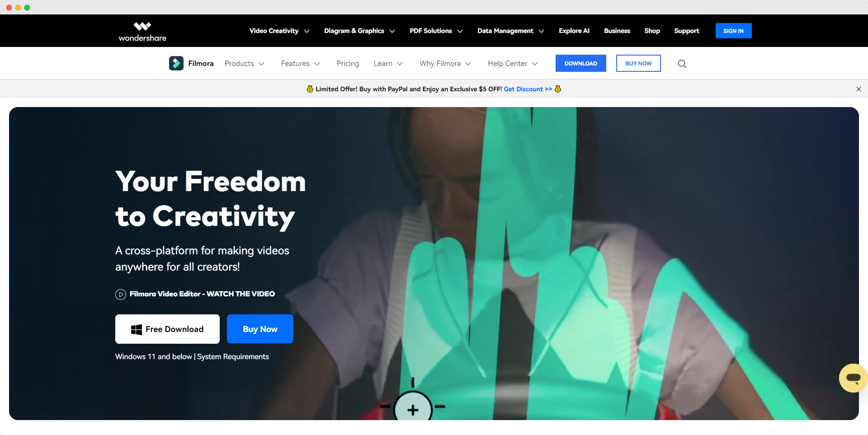Image resolution: width=868 pixels, height=435 pixels.
Task: Open the System Requirements link
Action: click(x=233, y=357)
